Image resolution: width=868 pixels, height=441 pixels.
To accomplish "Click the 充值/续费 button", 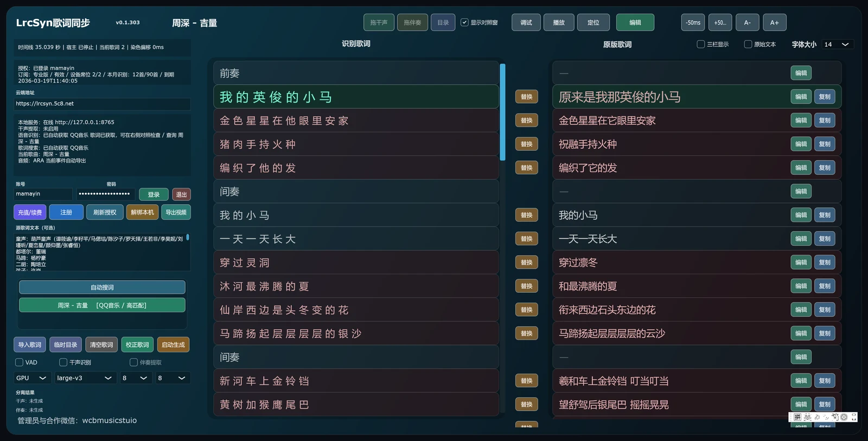I will click(30, 212).
